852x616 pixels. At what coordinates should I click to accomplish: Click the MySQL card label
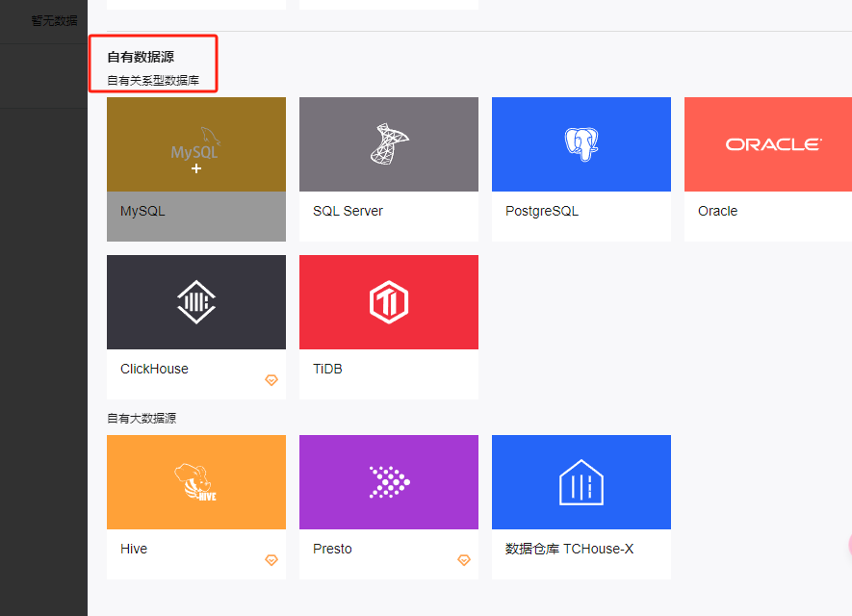(142, 211)
